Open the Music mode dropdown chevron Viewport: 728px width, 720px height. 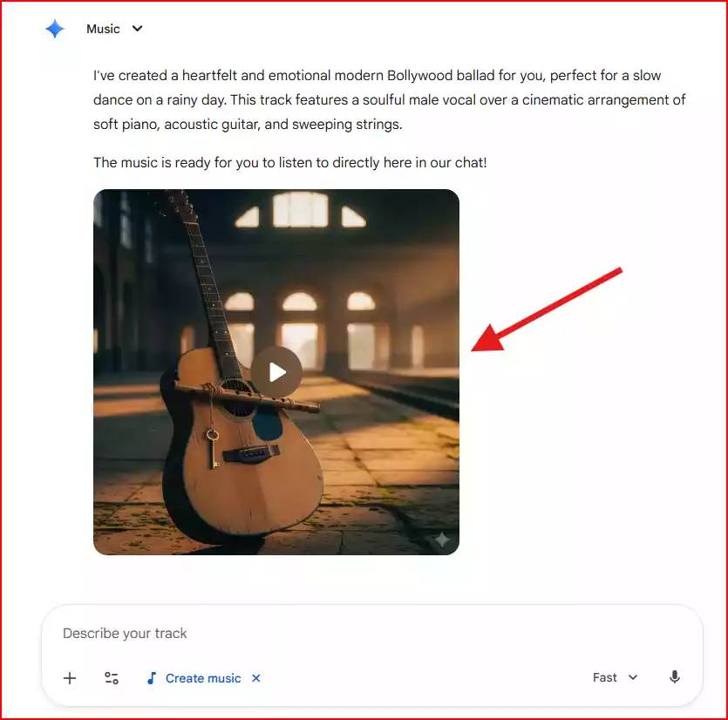point(138,29)
